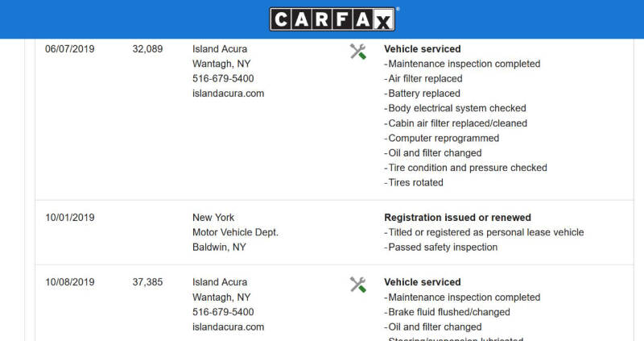This screenshot has height=341, width=644.
Task: Select the 10/01/2019 date cell
Action: 70,218
